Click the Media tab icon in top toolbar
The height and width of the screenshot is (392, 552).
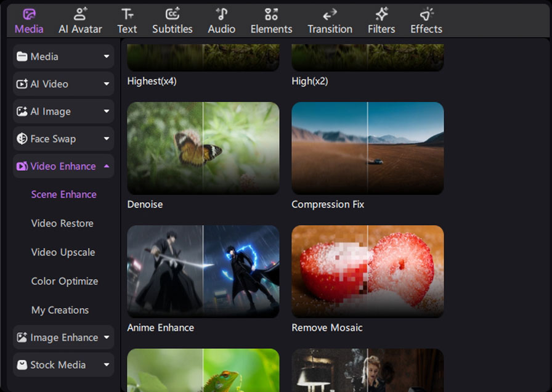[x=29, y=14]
